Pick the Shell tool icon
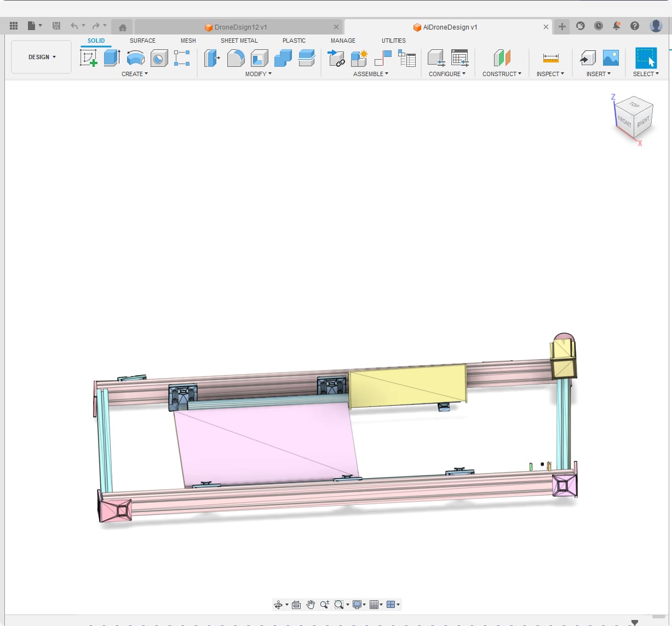The image size is (672, 626). point(259,58)
